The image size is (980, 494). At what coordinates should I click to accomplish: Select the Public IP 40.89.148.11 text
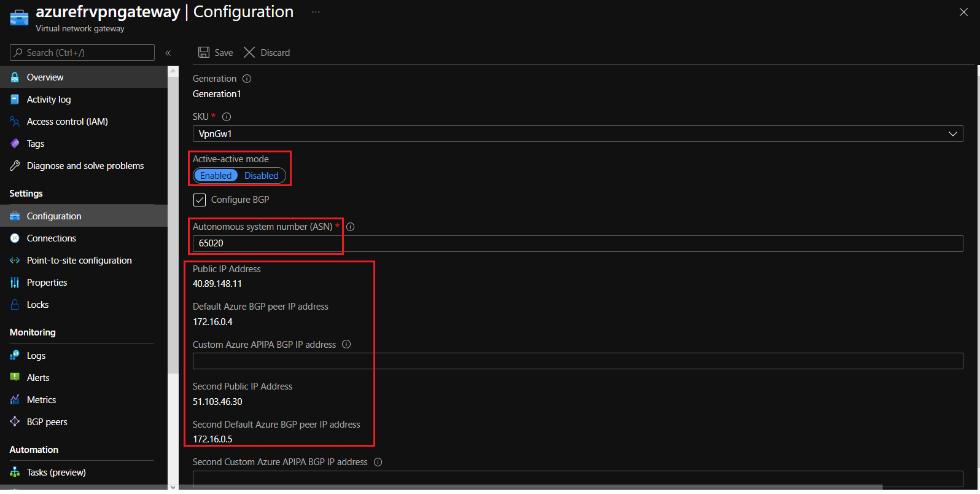tap(217, 284)
